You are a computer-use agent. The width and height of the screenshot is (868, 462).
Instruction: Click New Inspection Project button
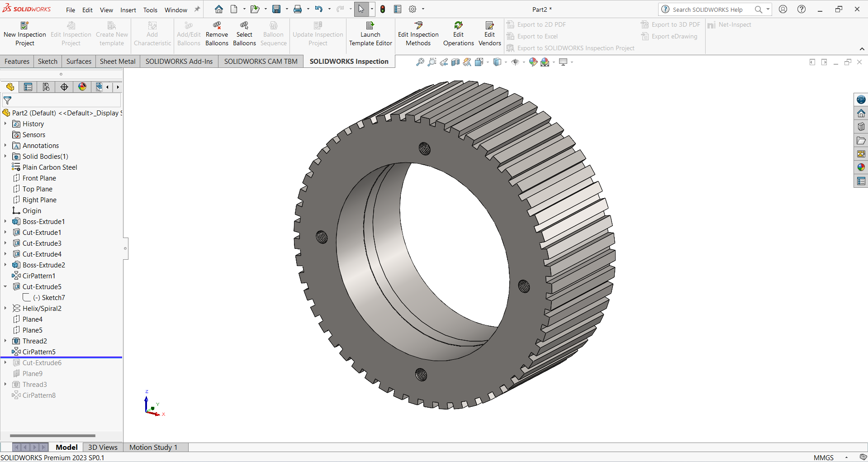tap(25, 34)
